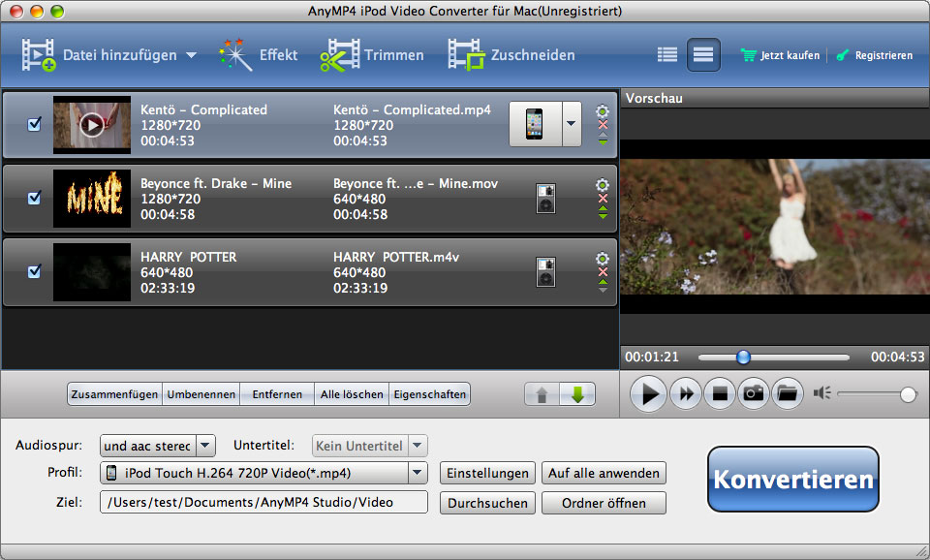The image size is (930, 560).
Task: Mute the preview speaker icon
Action: point(821,393)
